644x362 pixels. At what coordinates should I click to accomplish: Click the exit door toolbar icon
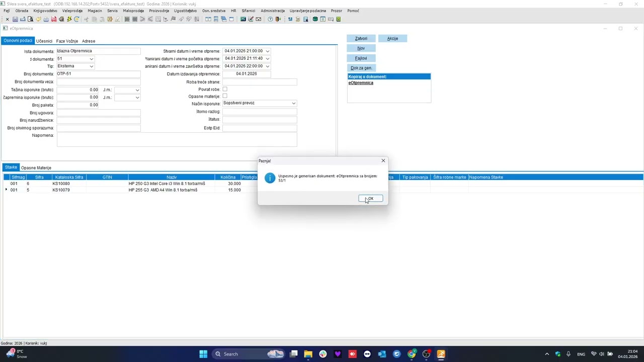click(x=278, y=19)
